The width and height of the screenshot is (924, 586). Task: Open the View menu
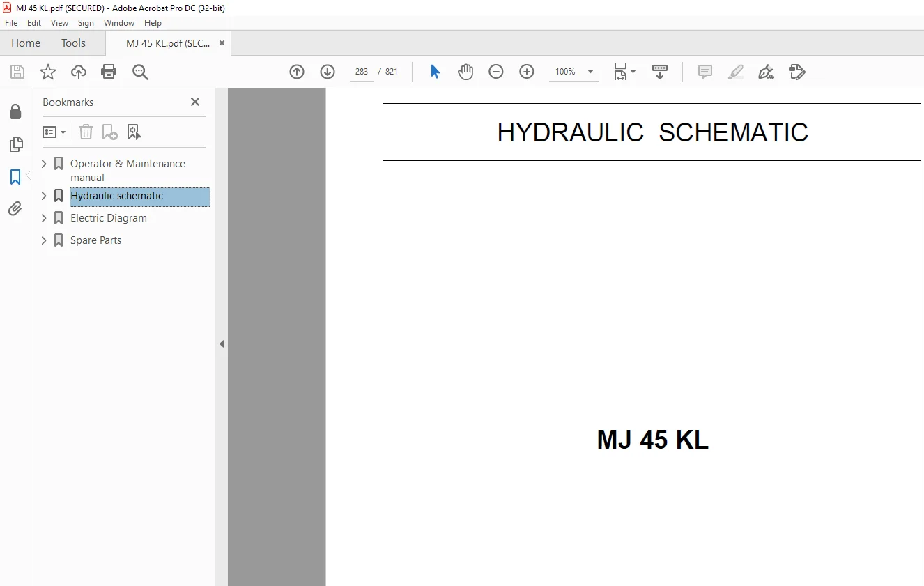click(x=59, y=23)
